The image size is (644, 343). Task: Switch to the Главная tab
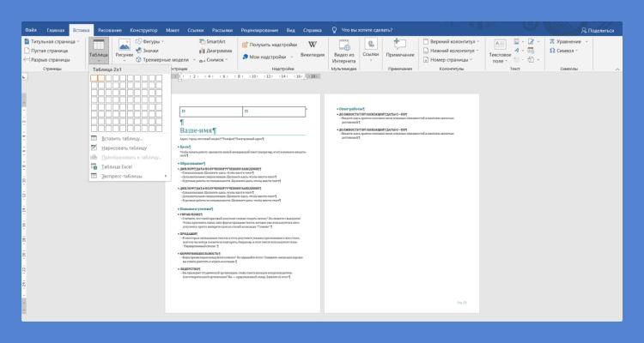pos(55,28)
